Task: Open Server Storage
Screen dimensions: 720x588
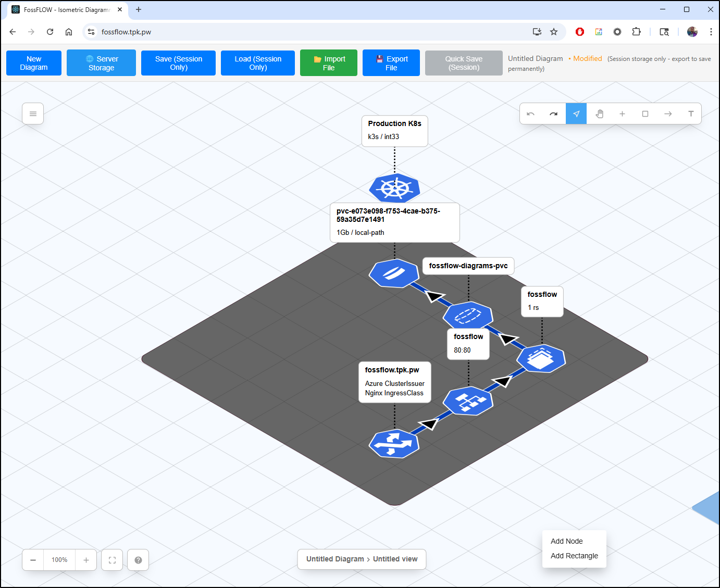Action: [101, 62]
